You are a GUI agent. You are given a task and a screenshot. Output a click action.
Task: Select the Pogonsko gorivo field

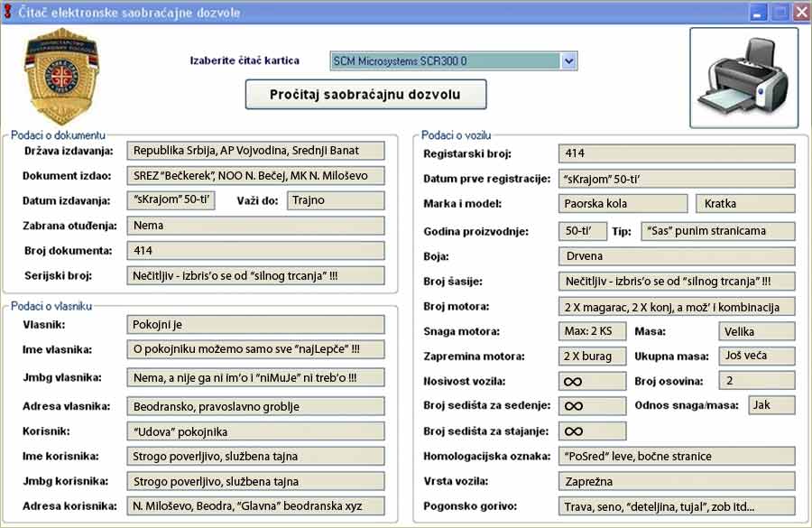click(676, 506)
